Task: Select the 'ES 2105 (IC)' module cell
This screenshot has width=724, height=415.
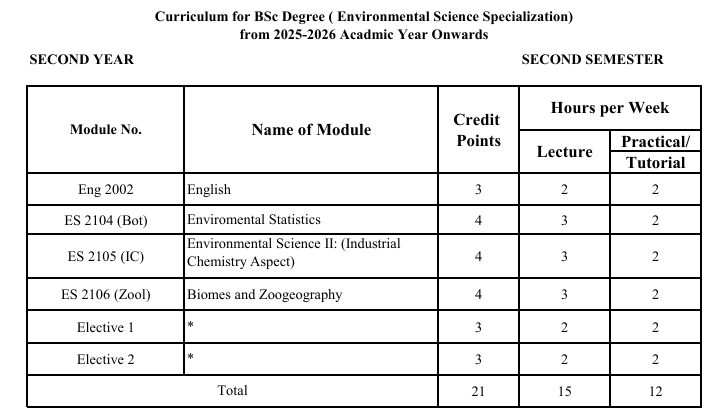Action: click(105, 256)
